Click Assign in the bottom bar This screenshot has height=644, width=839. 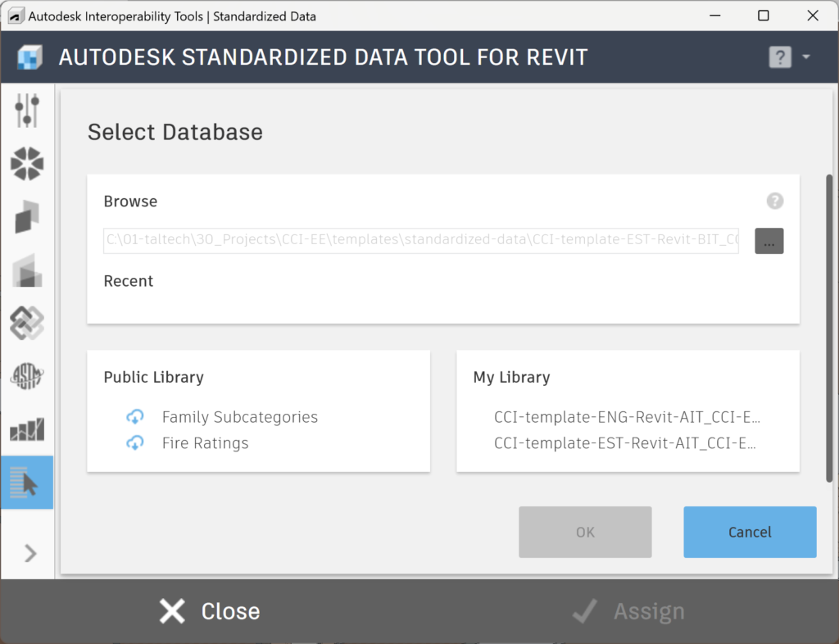pos(628,611)
